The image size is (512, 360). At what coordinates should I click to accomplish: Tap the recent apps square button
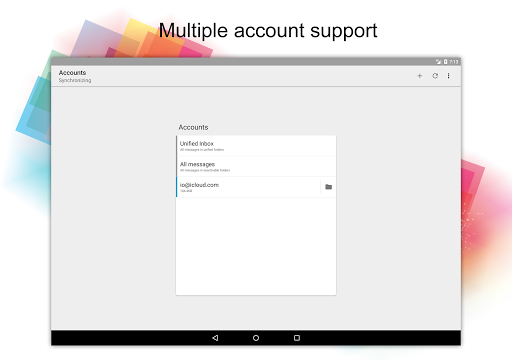(297, 338)
